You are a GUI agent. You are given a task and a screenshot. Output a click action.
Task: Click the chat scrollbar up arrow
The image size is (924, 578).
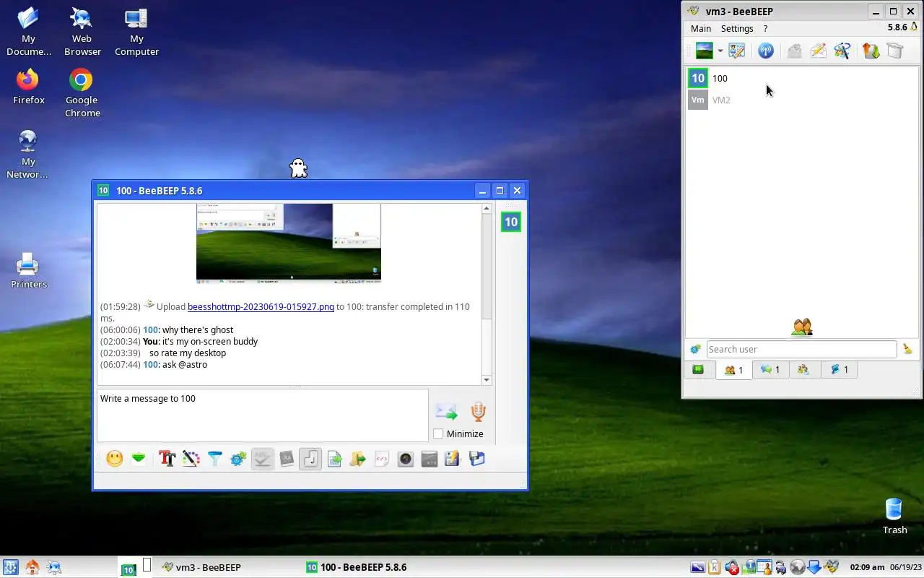486,209
